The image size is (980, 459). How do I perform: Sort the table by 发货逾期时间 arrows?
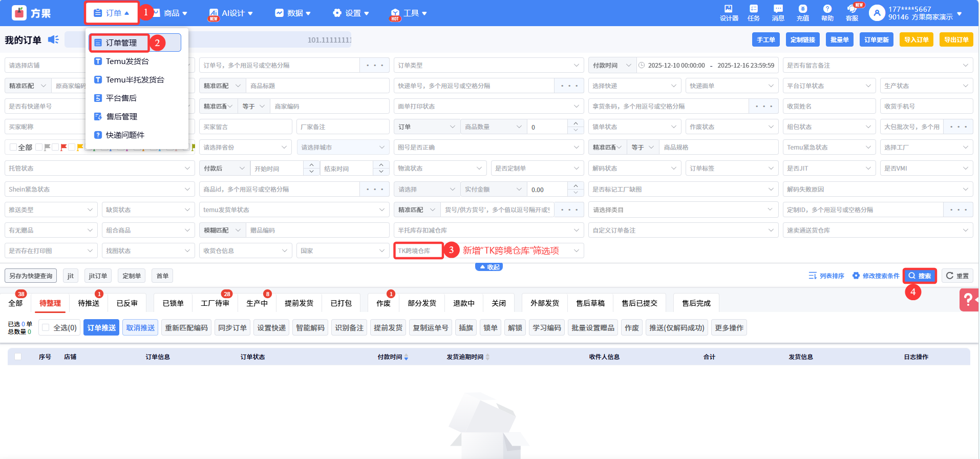click(x=487, y=357)
